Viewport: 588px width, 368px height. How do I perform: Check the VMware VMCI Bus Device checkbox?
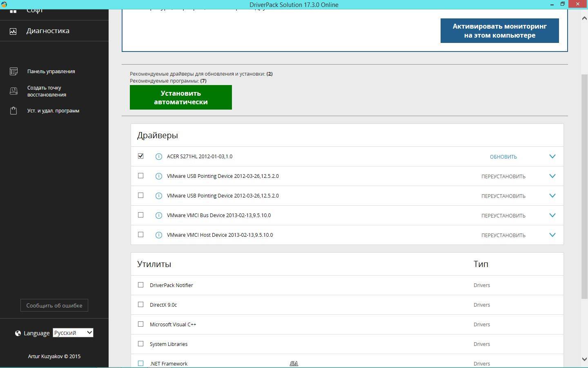[141, 215]
